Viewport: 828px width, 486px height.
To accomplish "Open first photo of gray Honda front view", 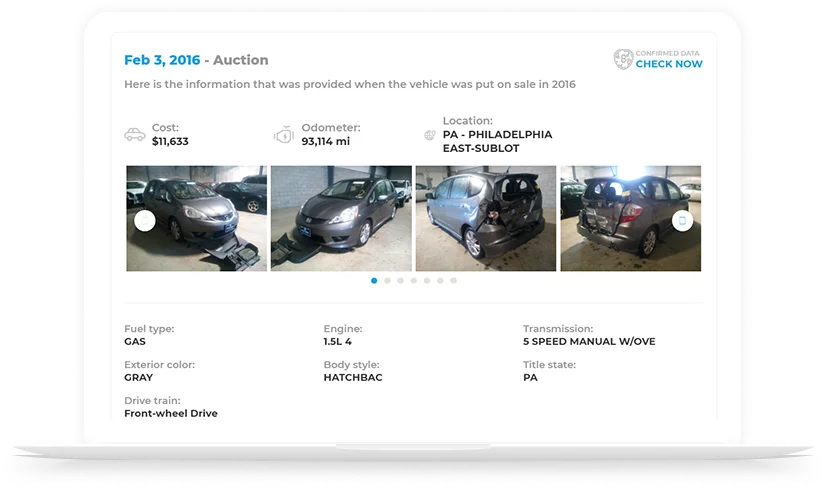I will (x=196, y=218).
